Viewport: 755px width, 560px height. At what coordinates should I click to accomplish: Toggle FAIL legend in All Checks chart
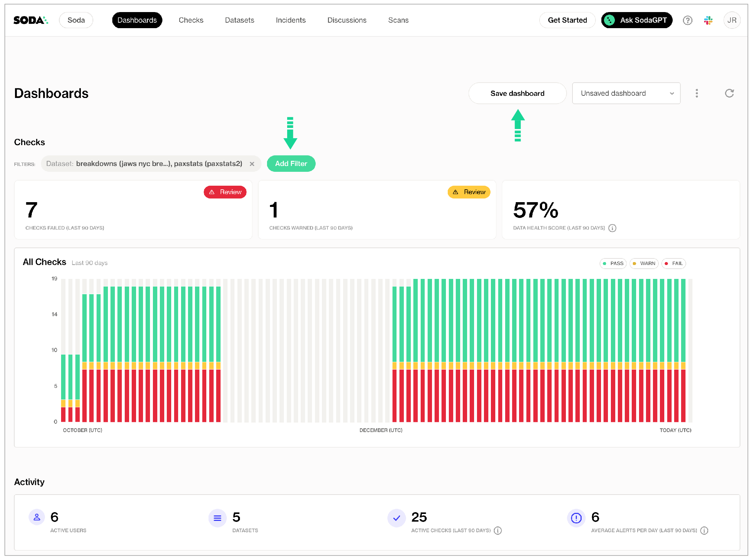click(673, 264)
